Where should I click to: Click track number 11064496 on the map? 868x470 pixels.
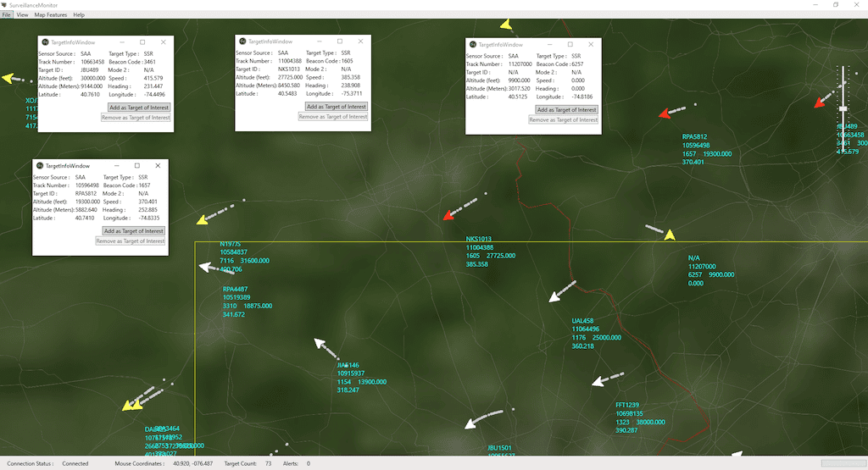click(x=586, y=329)
